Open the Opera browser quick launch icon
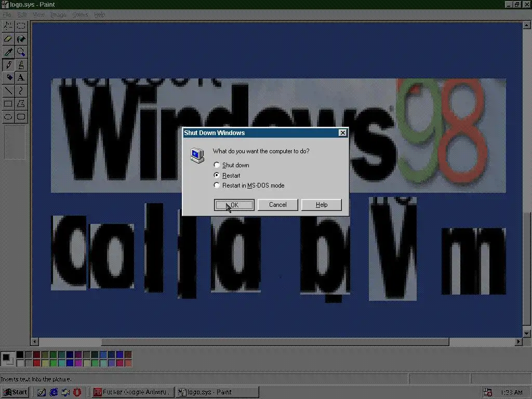This screenshot has height=399, width=532. click(x=77, y=392)
